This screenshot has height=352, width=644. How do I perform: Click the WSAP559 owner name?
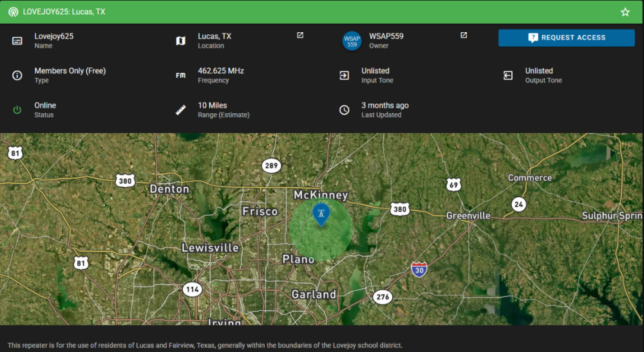tap(386, 36)
